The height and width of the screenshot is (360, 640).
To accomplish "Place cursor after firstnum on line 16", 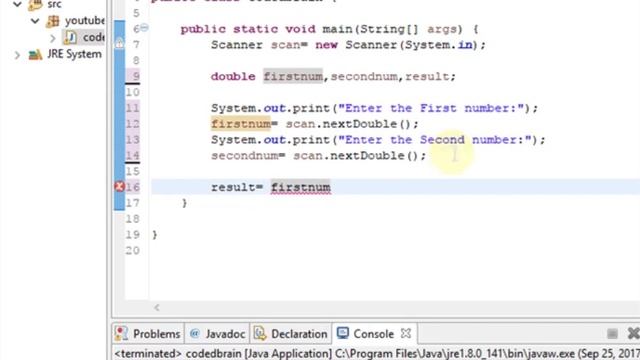I will point(331,187).
